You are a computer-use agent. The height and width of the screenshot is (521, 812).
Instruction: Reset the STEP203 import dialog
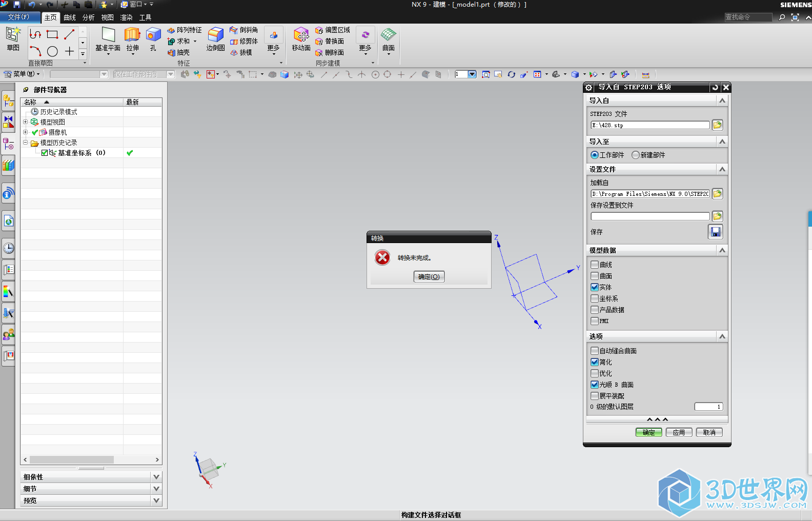coord(715,87)
